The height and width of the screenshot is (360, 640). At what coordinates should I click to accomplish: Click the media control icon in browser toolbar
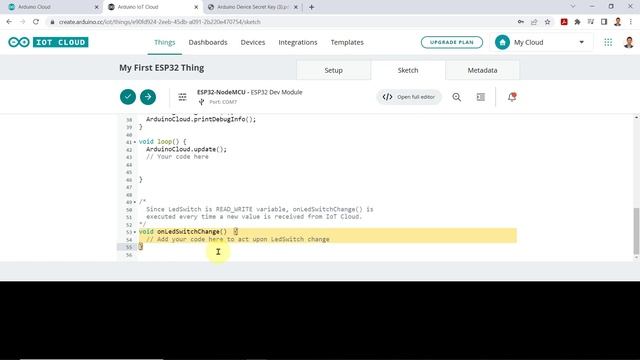[591, 22]
